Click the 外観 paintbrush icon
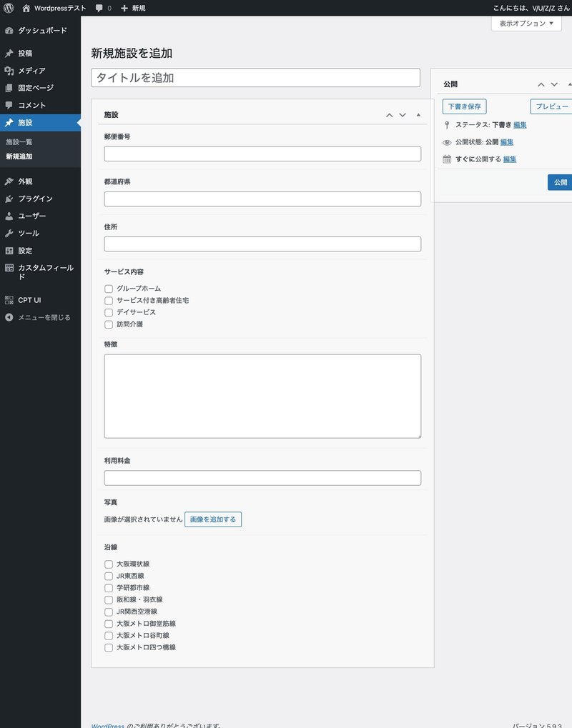The image size is (572, 728). 9,181
